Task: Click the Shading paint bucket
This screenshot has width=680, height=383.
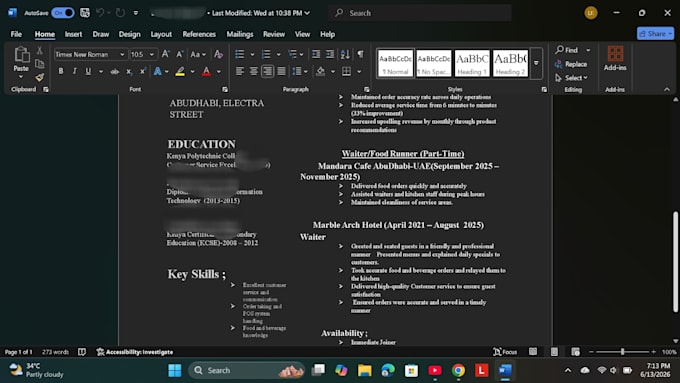Action: click(320, 71)
